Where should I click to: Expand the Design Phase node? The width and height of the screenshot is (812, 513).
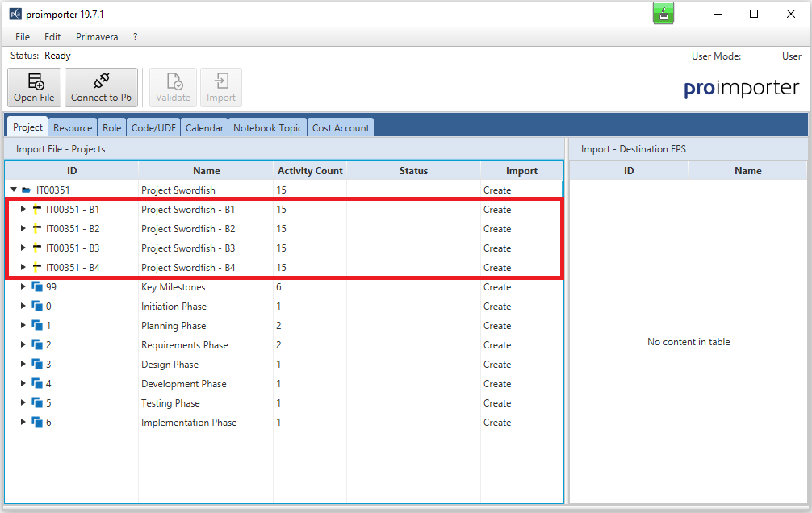[x=23, y=364]
